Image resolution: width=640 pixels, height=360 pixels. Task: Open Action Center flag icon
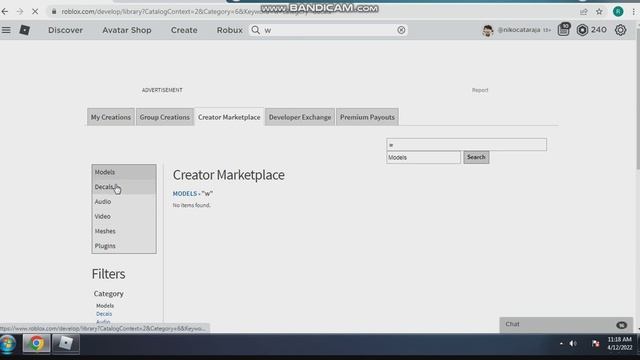[596, 344]
